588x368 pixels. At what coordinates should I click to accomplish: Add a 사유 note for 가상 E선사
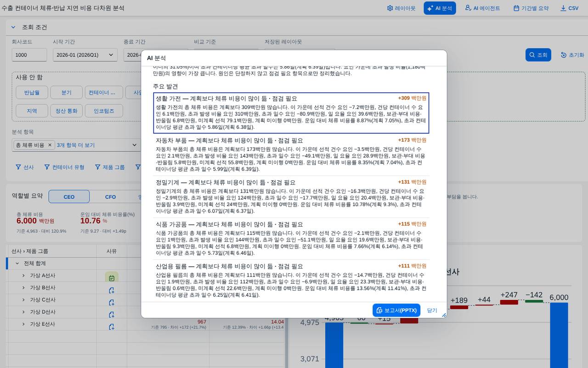(x=111, y=327)
